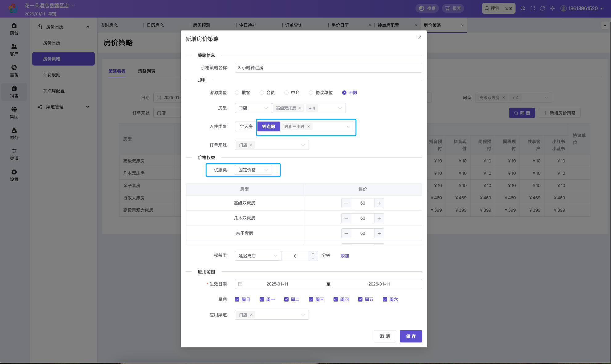Expand the room type multi-select with +4 tag
The height and width of the screenshot is (364, 611).
[309, 108]
